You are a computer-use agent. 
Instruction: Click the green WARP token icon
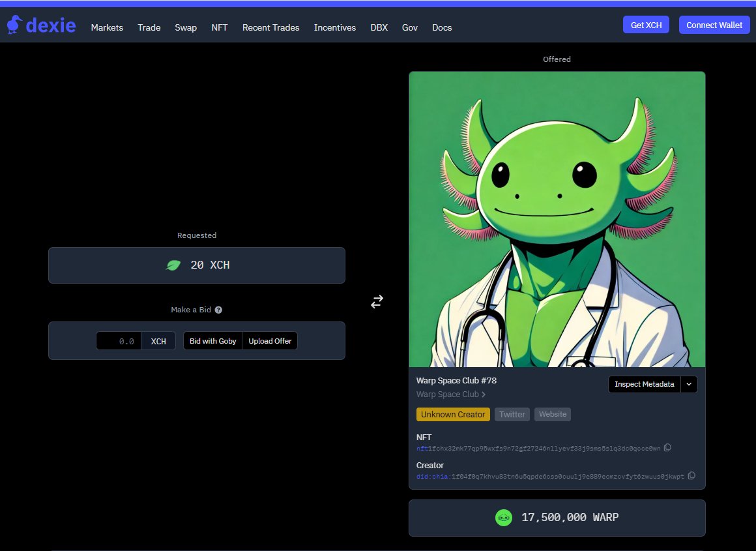click(x=504, y=518)
